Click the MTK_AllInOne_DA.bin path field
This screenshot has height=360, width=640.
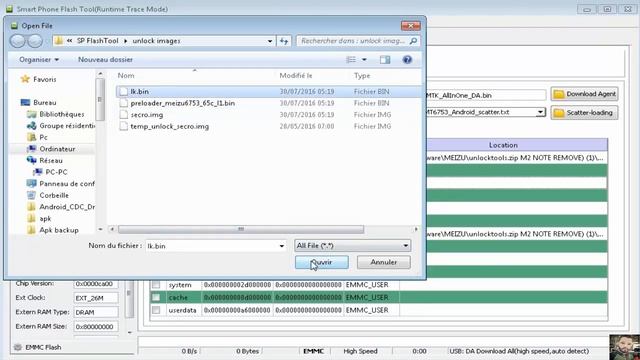click(x=486, y=95)
